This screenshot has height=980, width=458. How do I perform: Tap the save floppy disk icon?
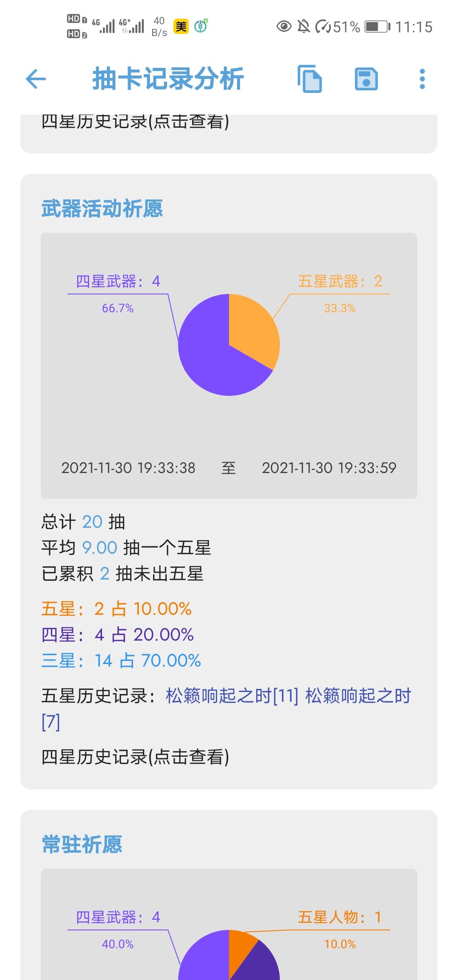coord(366,79)
